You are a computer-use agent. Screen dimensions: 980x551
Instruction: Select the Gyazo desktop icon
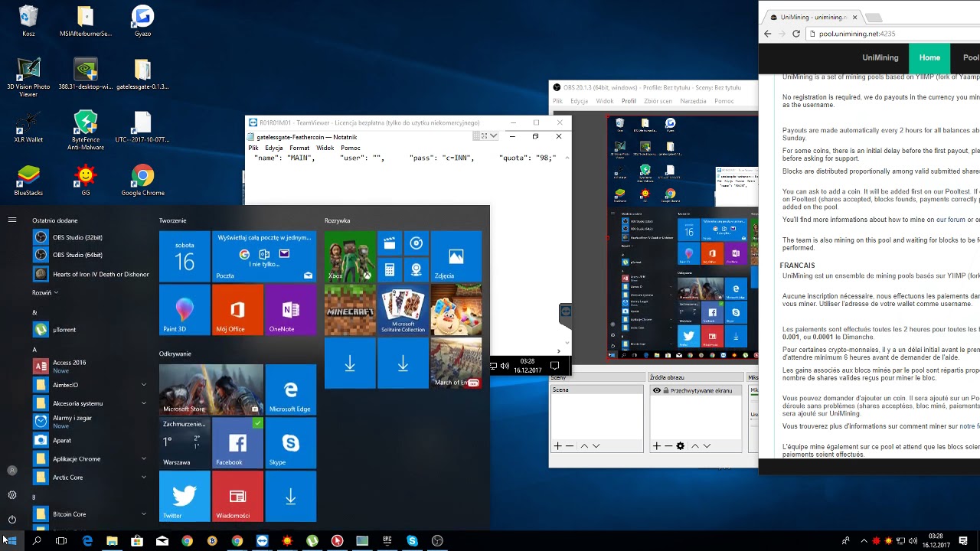[142, 21]
